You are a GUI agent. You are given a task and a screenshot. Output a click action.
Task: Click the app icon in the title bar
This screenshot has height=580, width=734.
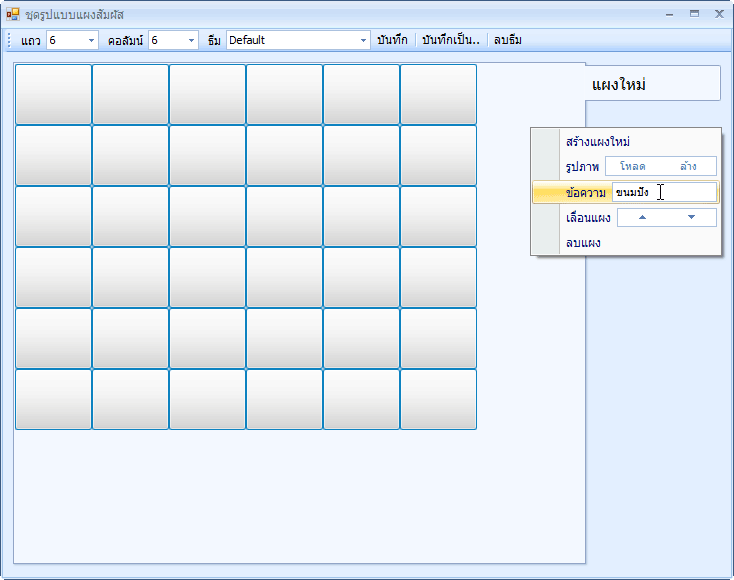tap(13, 14)
